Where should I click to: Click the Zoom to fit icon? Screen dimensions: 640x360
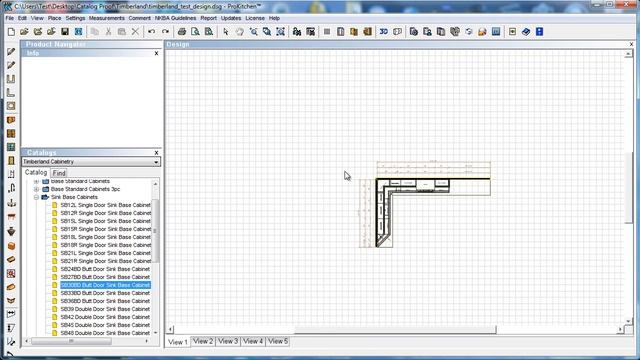tap(280, 31)
